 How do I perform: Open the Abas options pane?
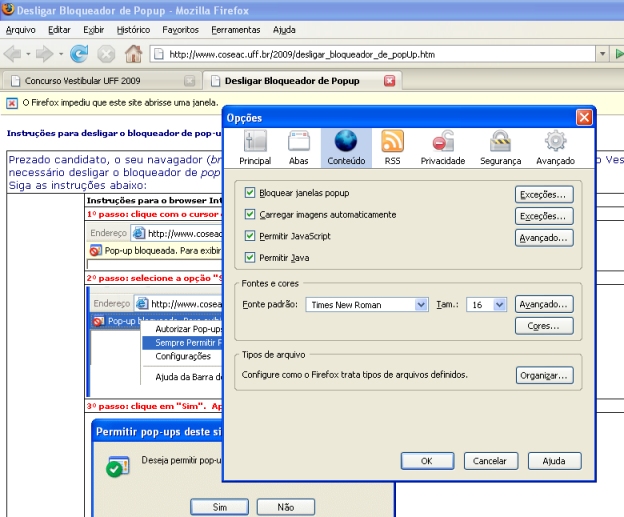[298, 148]
